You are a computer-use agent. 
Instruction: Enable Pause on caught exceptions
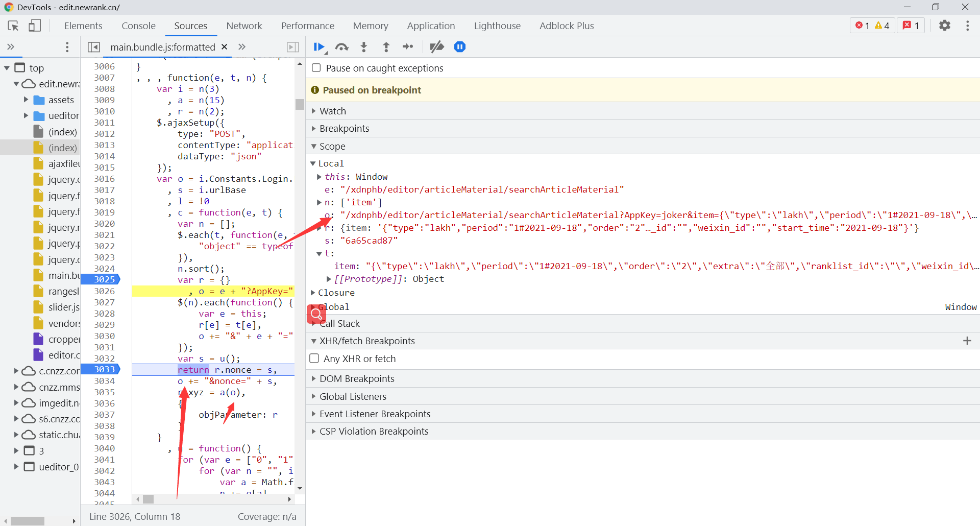pyautogui.click(x=316, y=68)
